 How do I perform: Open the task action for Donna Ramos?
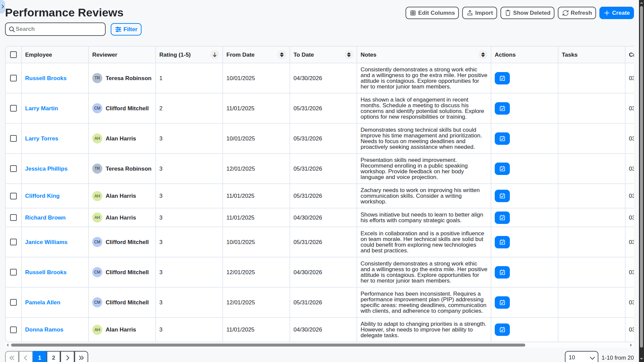pos(502,329)
